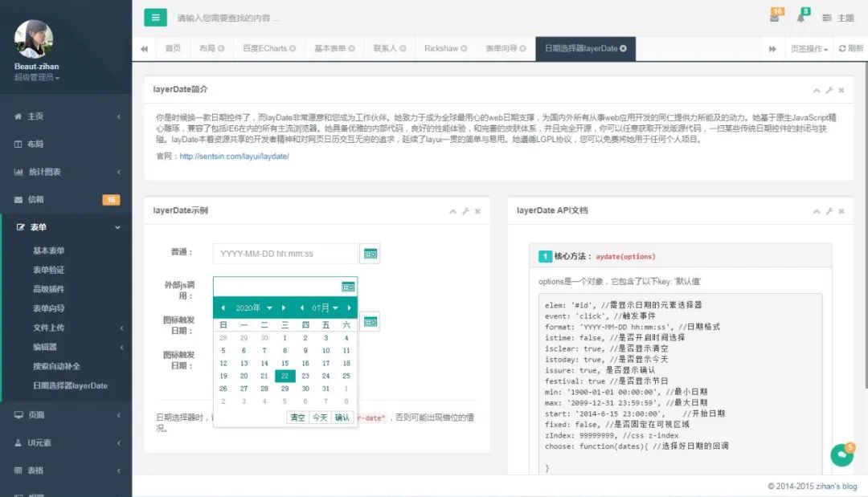This screenshot has width=868, height=497.
Task: Click calendar icon for first 图标触发日期 row
Action: click(x=370, y=322)
